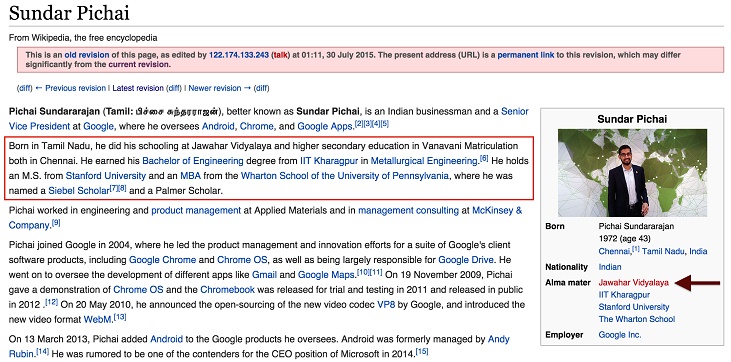
Task: Open the IP address 122.174.133.243 link
Action: (x=239, y=55)
